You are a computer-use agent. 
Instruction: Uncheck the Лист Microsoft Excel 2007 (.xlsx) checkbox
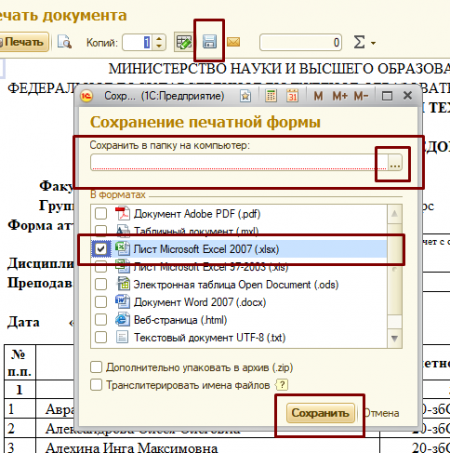[101, 249]
